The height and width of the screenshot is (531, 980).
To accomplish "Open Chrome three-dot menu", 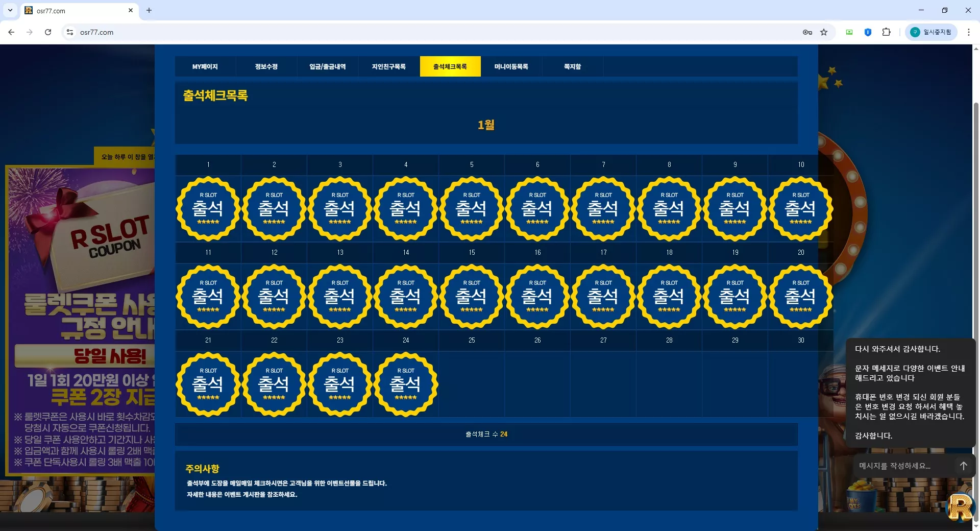I will point(968,32).
